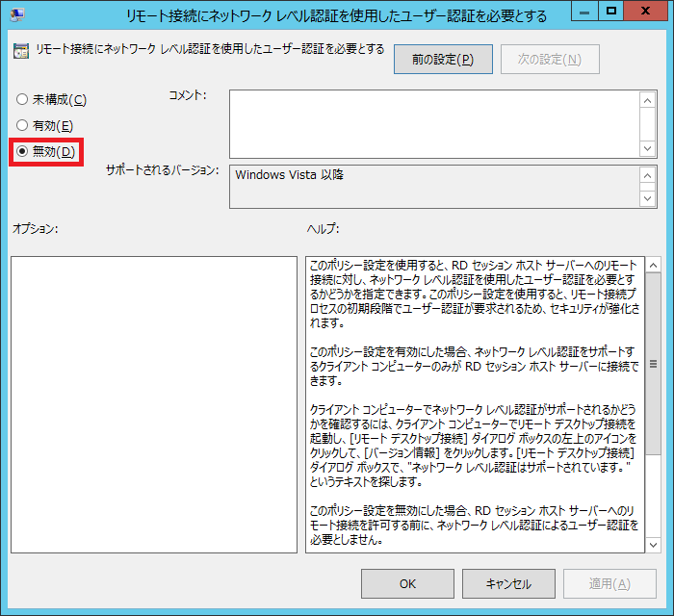Click the ヘルプ pane scrollbar thumb
674x616 pixels.
654,364
